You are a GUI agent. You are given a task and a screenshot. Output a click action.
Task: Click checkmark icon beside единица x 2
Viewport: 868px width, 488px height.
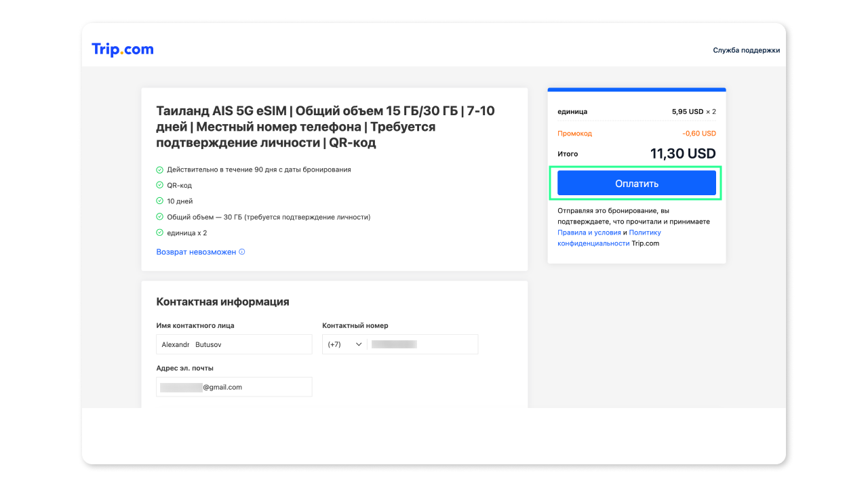pyautogui.click(x=160, y=232)
